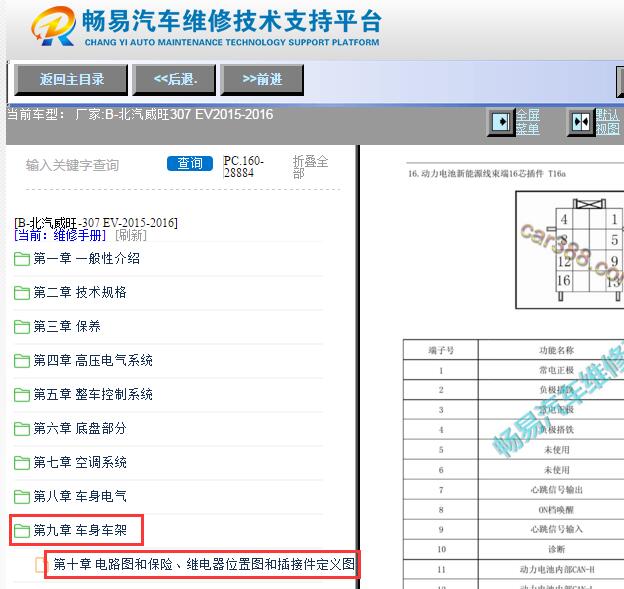The image size is (624, 589).
Task: Expand 第二章 技术规格
Action: (x=80, y=292)
